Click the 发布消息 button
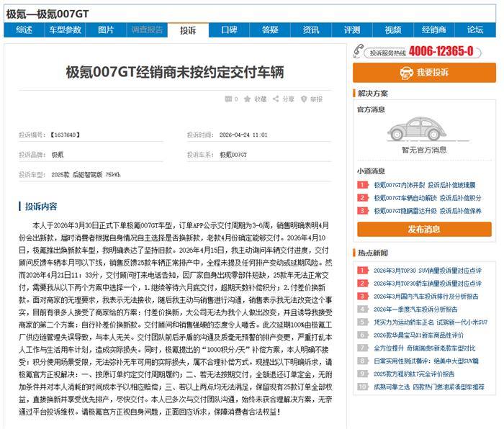 coord(424,229)
